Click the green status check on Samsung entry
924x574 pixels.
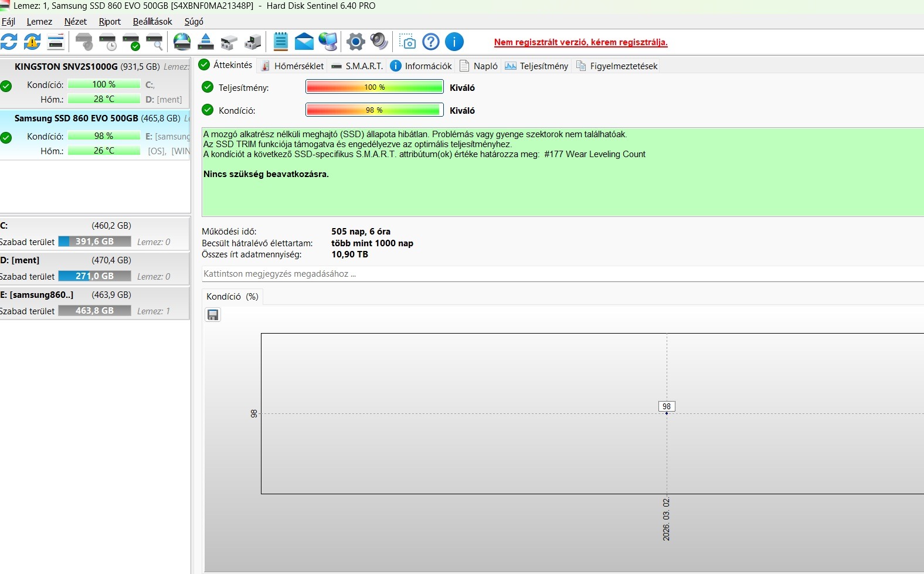(6, 138)
